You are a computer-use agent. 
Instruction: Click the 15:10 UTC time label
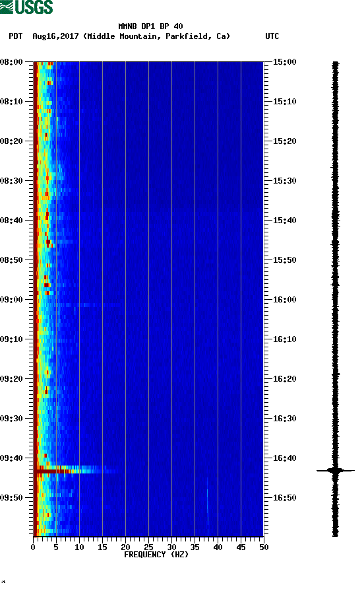(x=284, y=102)
